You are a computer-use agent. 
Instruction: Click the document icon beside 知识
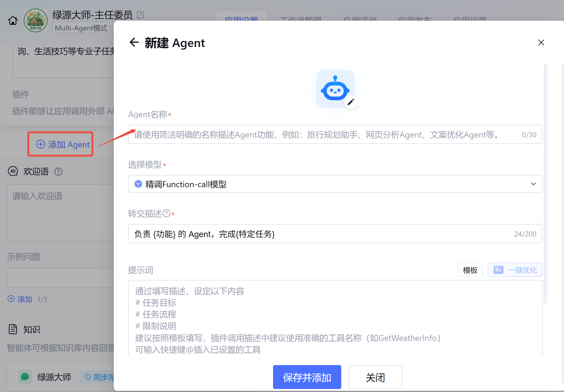pos(13,329)
